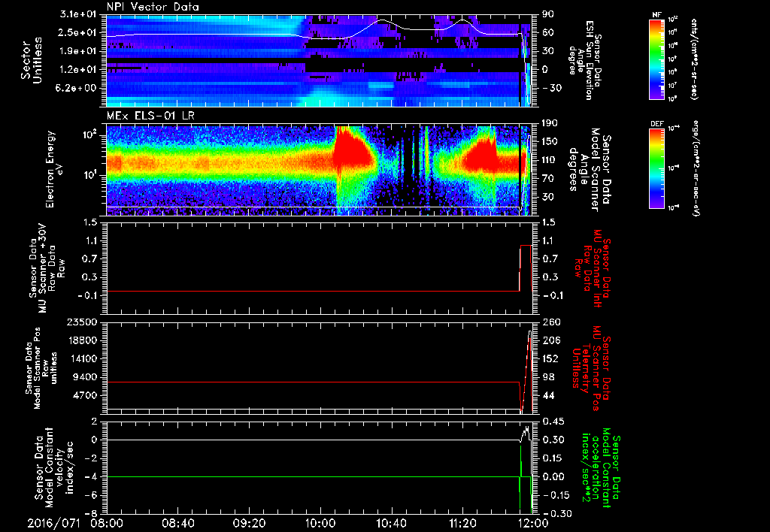Click the NF flux color bar

click(x=657, y=59)
